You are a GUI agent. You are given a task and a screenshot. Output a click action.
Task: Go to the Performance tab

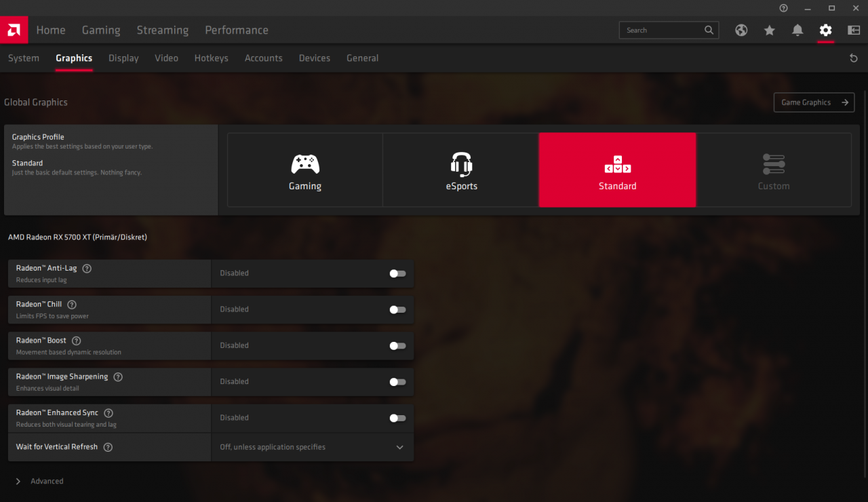pyautogui.click(x=237, y=30)
